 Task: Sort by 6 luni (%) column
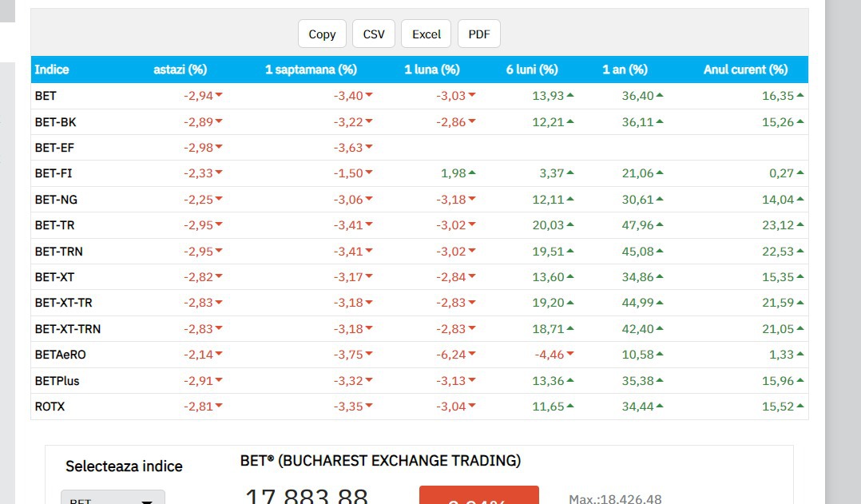pyautogui.click(x=532, y=69)
